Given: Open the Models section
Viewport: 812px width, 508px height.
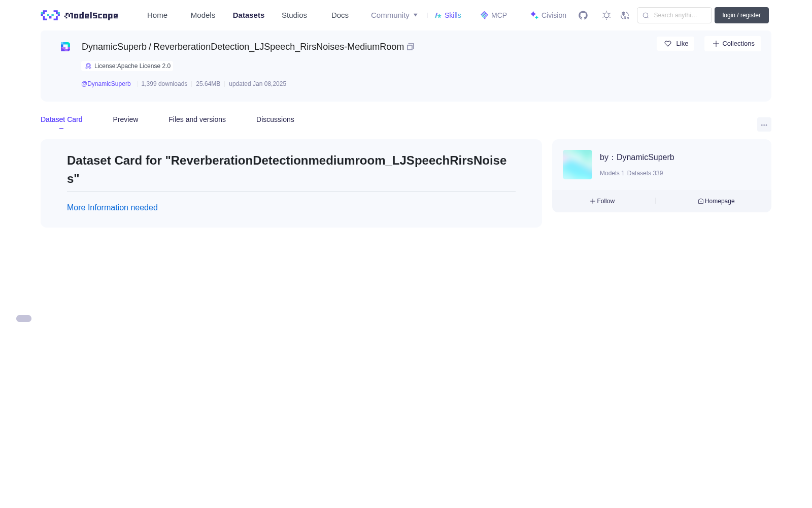Looking at the screenshot, I should 203,15.
